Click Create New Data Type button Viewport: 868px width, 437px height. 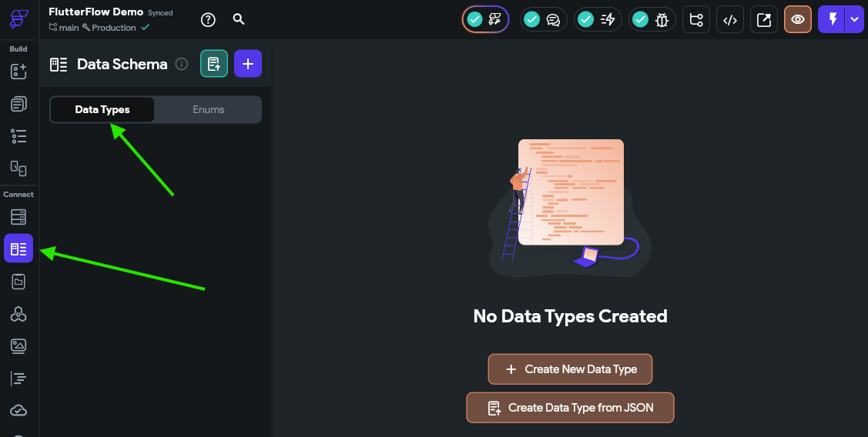570,369
